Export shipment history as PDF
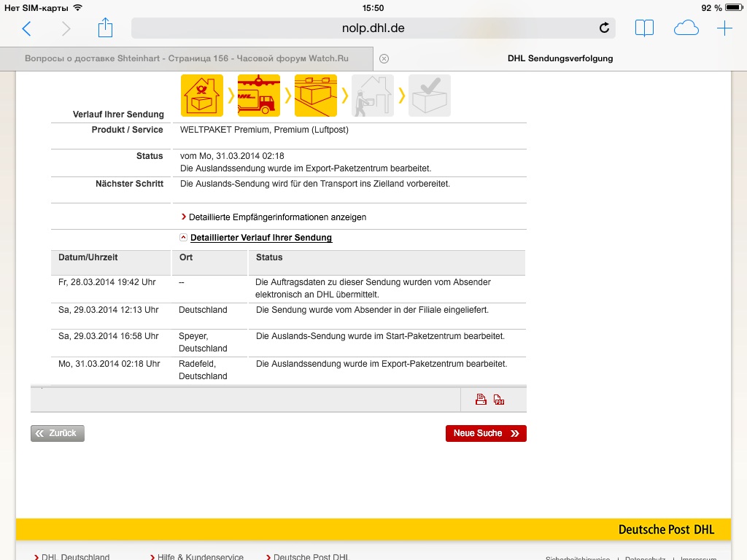This screenshot has height=560, width=747. [499, 400]
